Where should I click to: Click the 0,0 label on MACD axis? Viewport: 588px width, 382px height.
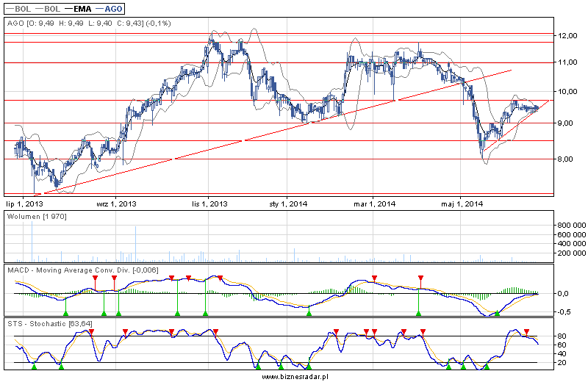coord(563,294)
